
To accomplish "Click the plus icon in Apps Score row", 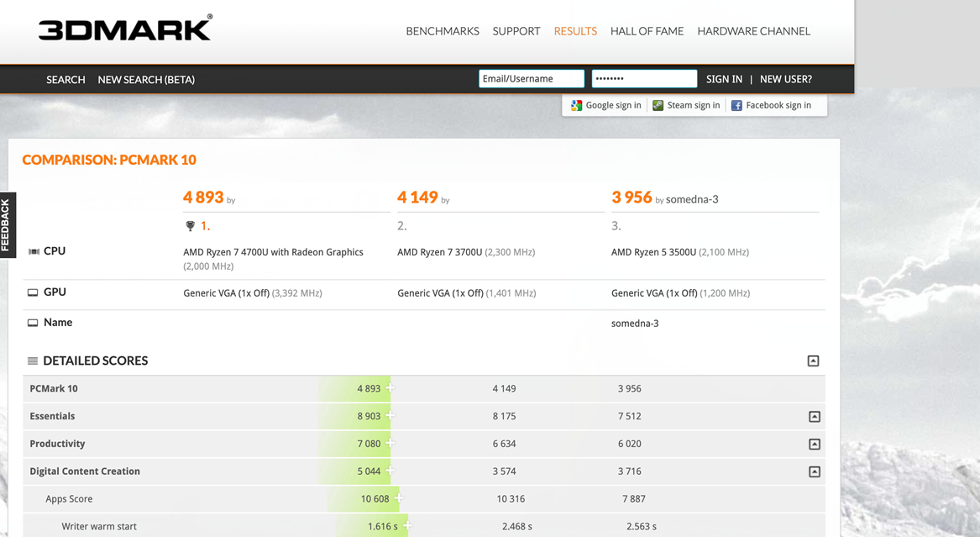I will (399, 498).
